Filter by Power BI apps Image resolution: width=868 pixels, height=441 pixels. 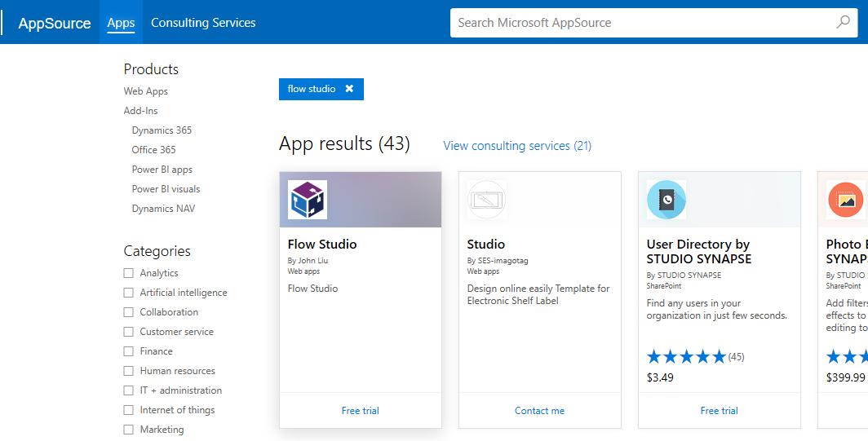(x=162, y=170)
